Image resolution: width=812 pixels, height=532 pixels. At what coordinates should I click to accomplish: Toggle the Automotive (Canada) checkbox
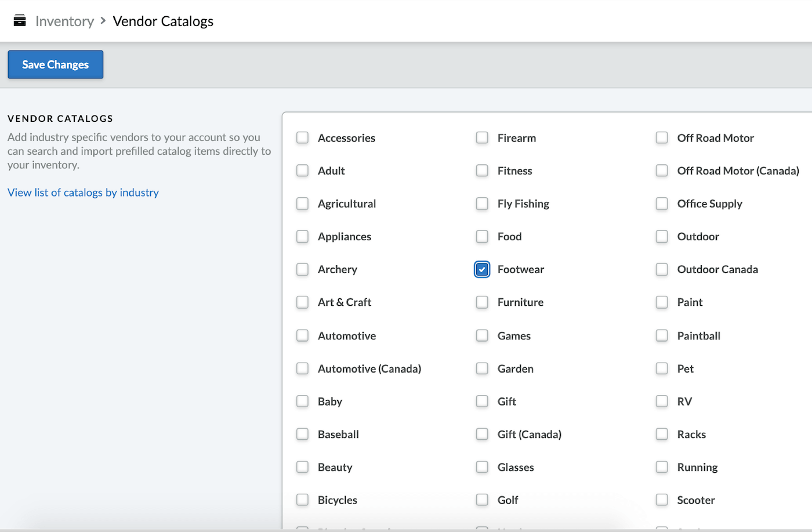pos(302,368)
